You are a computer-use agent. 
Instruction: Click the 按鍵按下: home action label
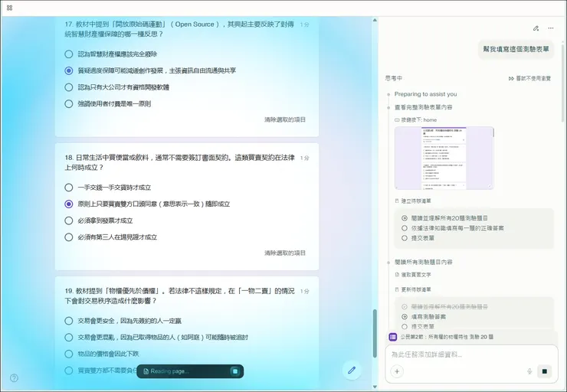pos(419,120)
